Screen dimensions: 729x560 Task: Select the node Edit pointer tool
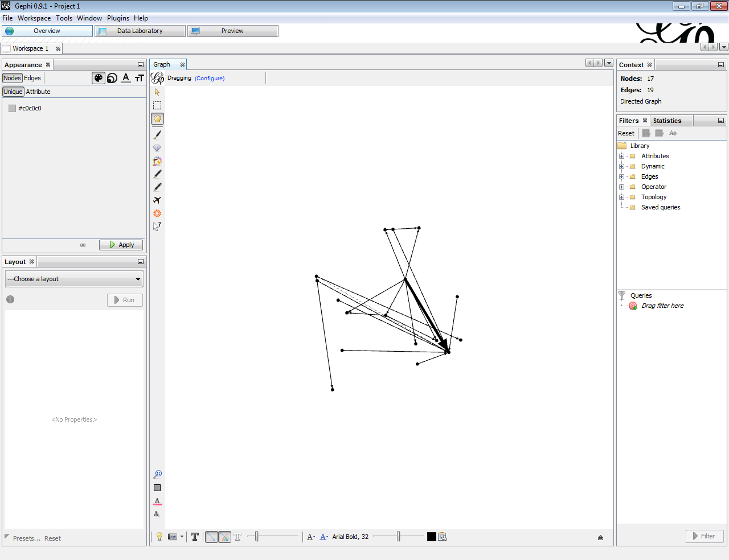157,227
